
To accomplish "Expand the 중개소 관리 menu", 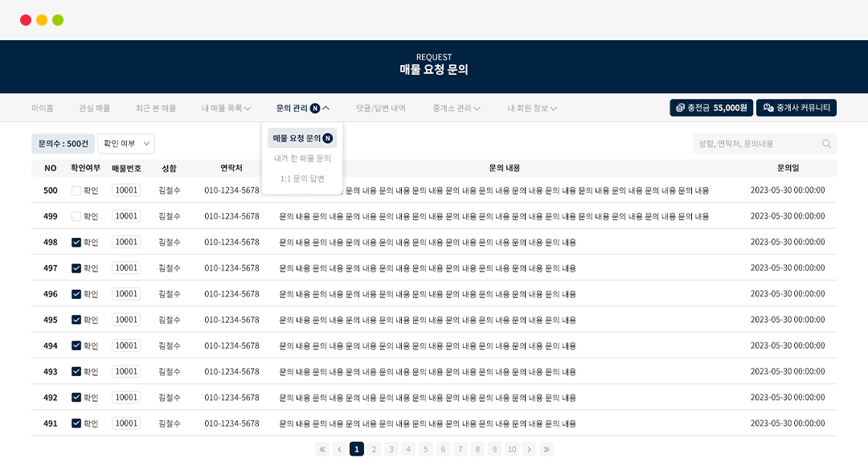I will (457, 108).
